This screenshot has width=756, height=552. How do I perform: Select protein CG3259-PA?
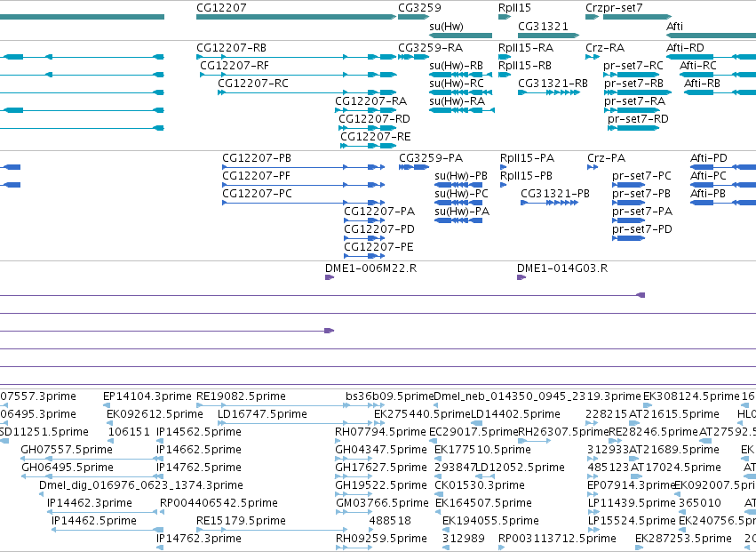[x=414, y=167]
